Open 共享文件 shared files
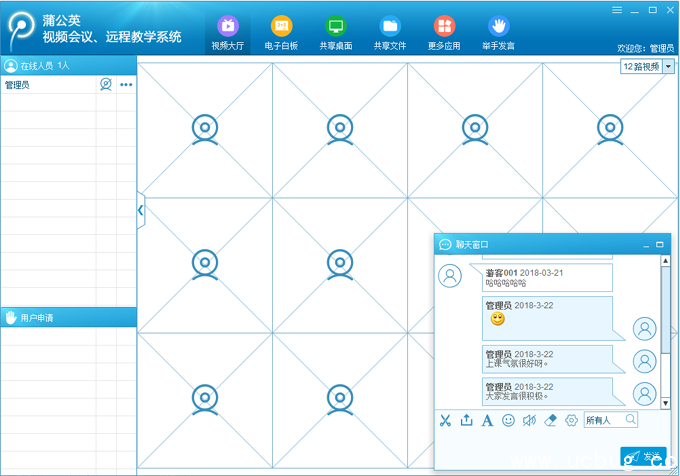 click(390, 31)
